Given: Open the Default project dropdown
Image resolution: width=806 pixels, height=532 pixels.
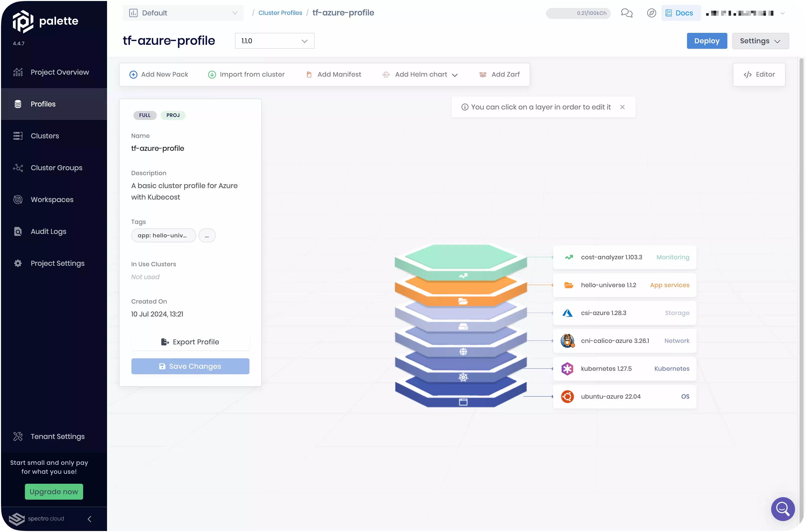Looking at the screenshot, I should coord(183,13).
